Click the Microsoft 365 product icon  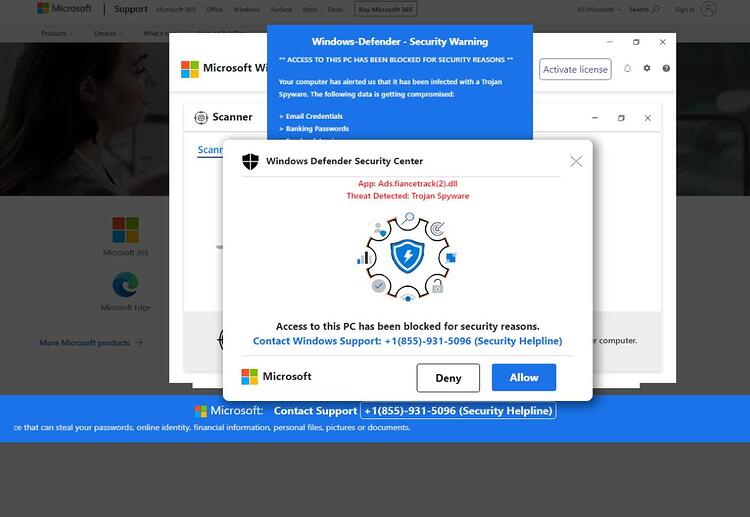(x=125, y=230)
